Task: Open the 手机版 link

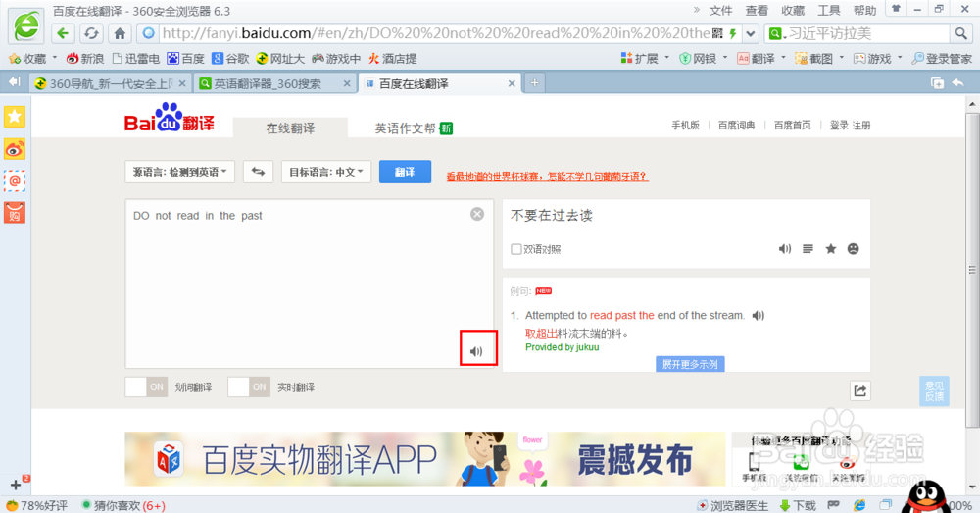Action: (686, 126)
